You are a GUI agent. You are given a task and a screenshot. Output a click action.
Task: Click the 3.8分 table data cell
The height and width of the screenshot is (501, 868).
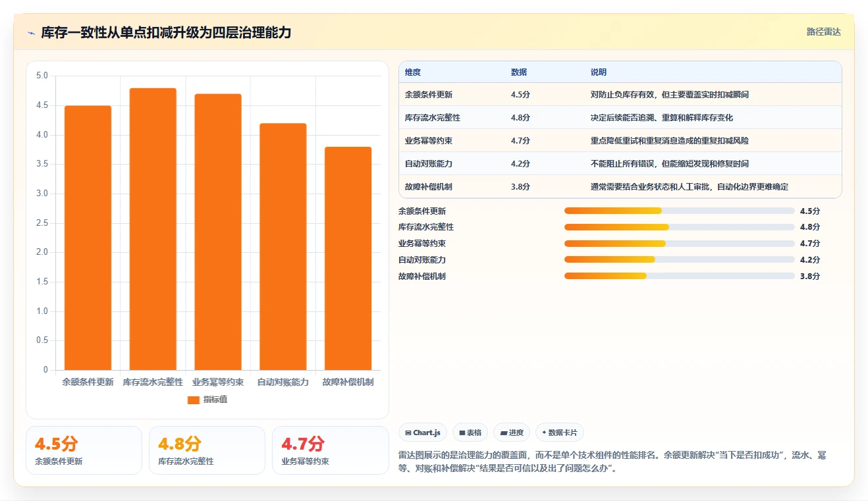[x=520, y=187]
